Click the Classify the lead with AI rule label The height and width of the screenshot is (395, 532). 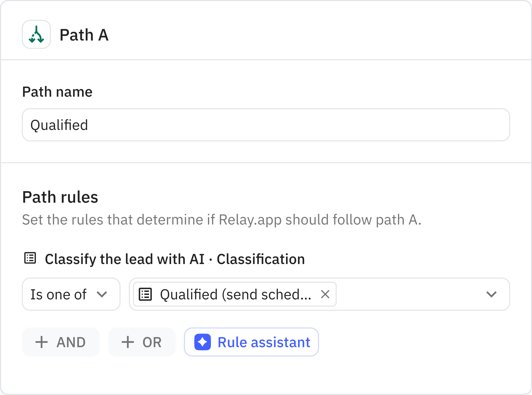pyautogui.click(x=175, y=258)
